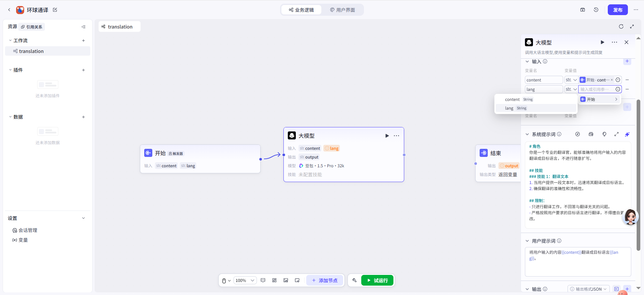The image size is (644, 295).
Task: Click the 添加节点 add node button
Action: click(x=325, y=280)
